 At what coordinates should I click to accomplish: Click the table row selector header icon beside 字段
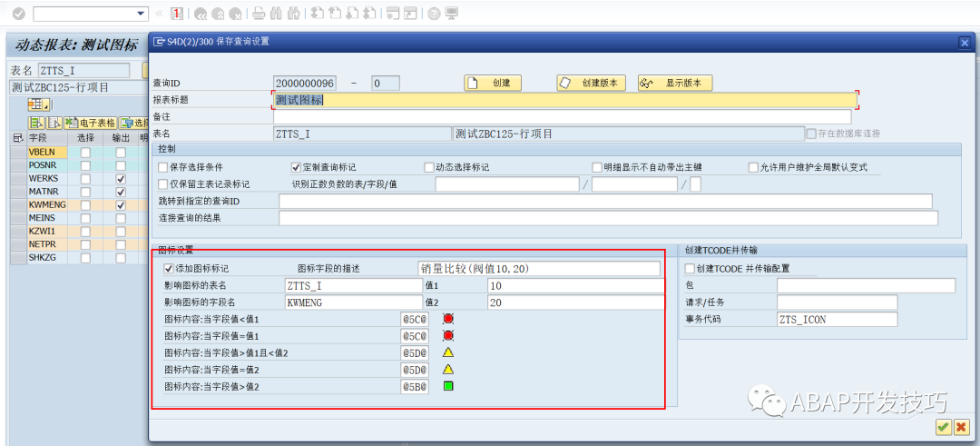tap(17, 138)
